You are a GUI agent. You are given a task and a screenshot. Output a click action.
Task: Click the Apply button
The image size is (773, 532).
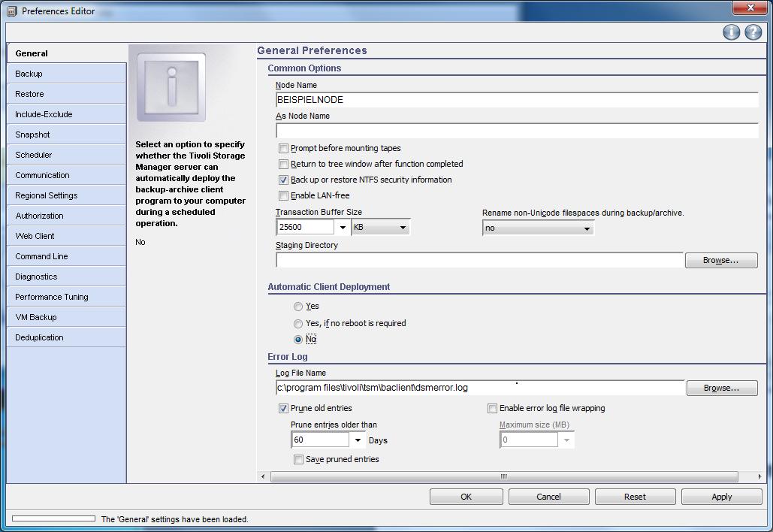click(721, 497)
